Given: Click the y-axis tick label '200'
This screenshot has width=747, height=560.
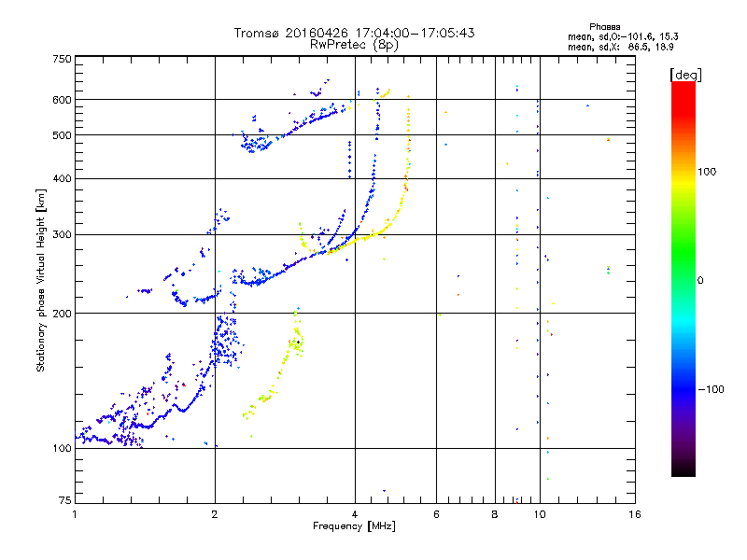Looking at the screenshot, I should (63, 314).
